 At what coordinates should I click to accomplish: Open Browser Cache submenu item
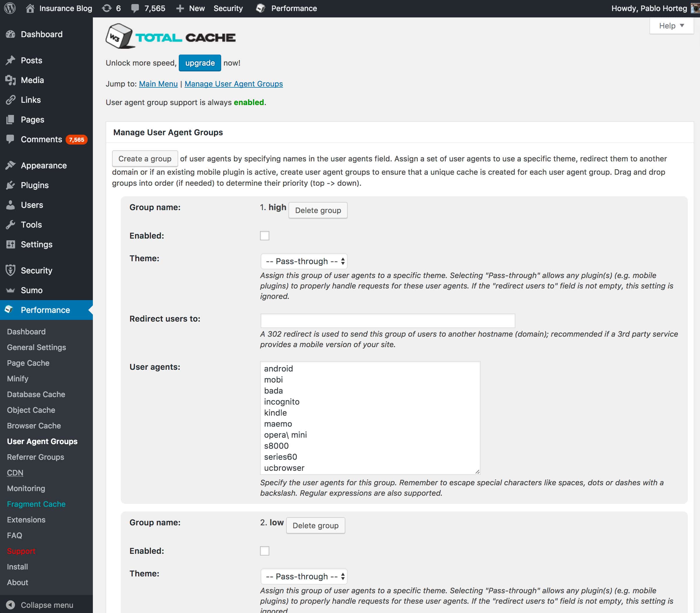[34, 426]
